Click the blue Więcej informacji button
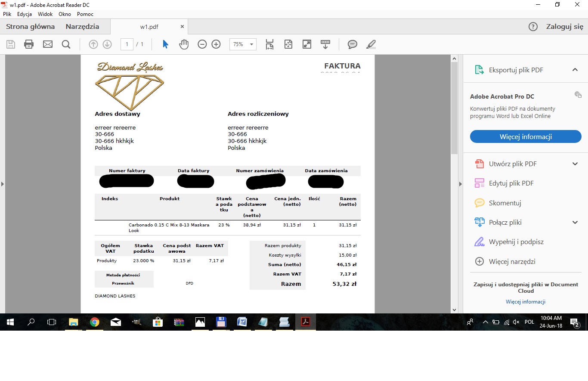This screenshot has width=588, height=381. point(526,136)
